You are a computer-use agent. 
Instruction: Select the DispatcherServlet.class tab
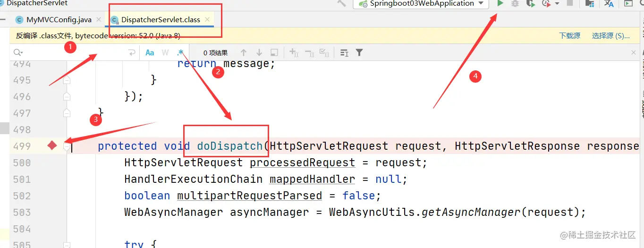[161, 20]
